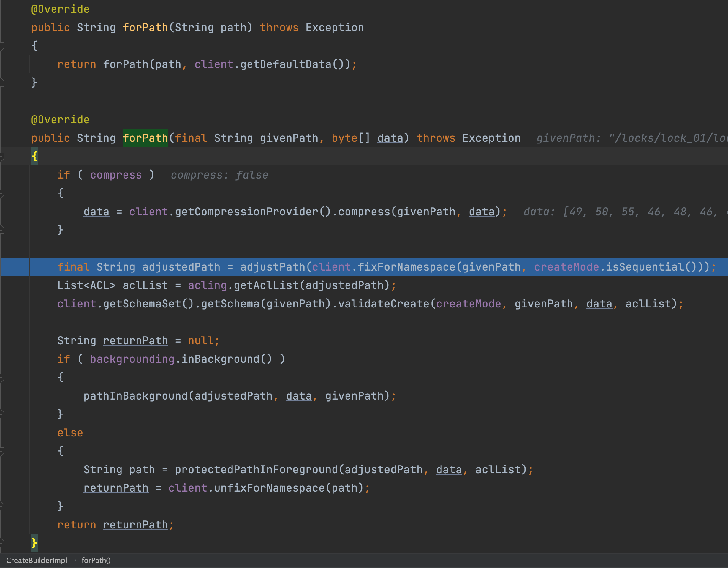Click the underlined 'data' parameter in the signature

coord(390,138)
